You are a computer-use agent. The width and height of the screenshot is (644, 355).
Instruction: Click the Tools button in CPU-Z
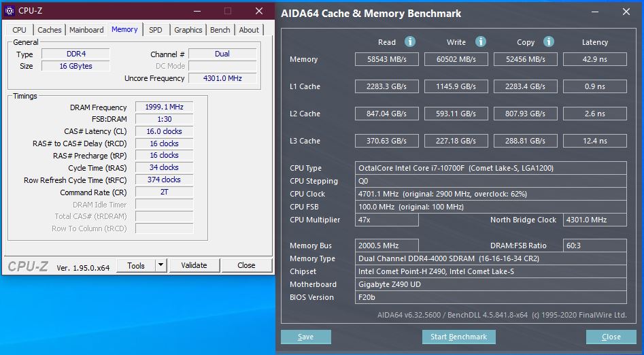pos(136,265)
